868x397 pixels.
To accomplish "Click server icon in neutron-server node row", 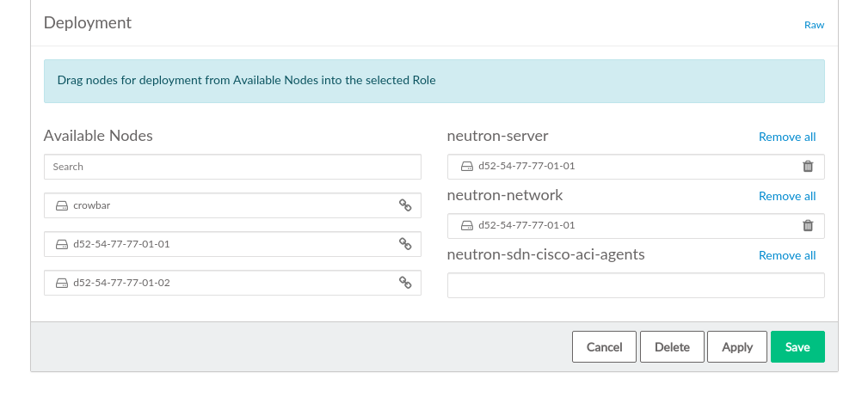I will click(466, 167).
